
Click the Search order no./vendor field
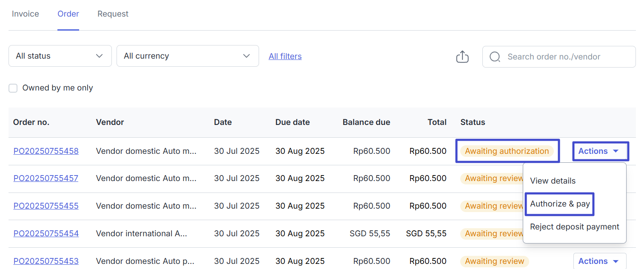[x=566, y=57]
